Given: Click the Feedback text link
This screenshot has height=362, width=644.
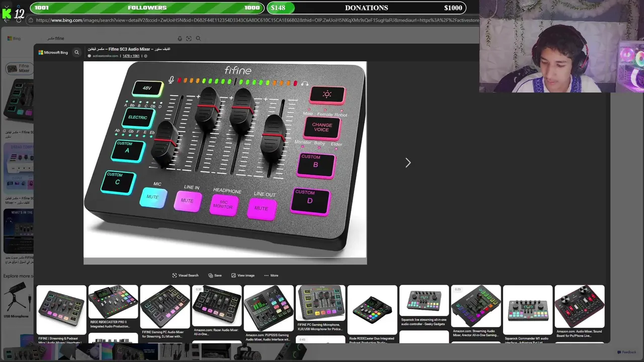Looking at the screenshot, I should coord(629,352).
